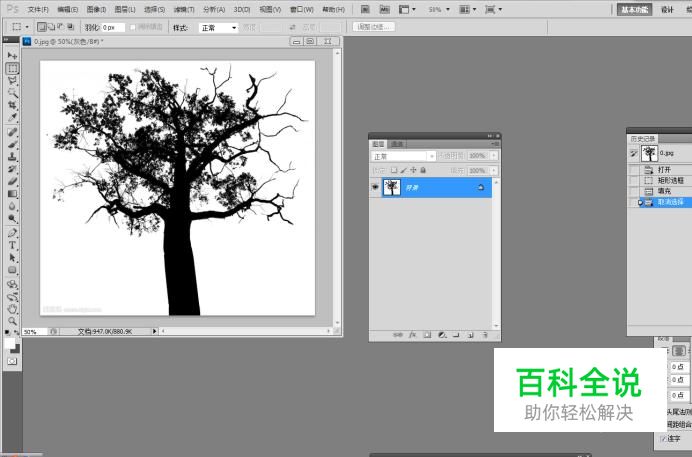Open the layer Fill slider arrow
Viewport: 692px width, 457px height.
(494, 171)
